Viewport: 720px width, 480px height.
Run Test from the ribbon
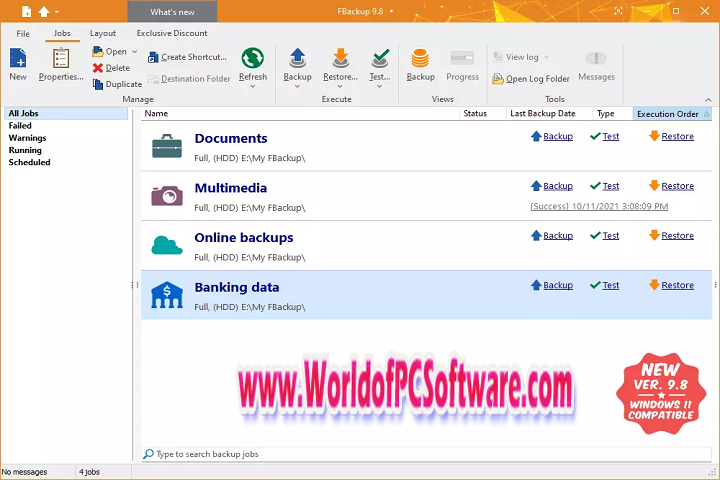tap(380, 64)
